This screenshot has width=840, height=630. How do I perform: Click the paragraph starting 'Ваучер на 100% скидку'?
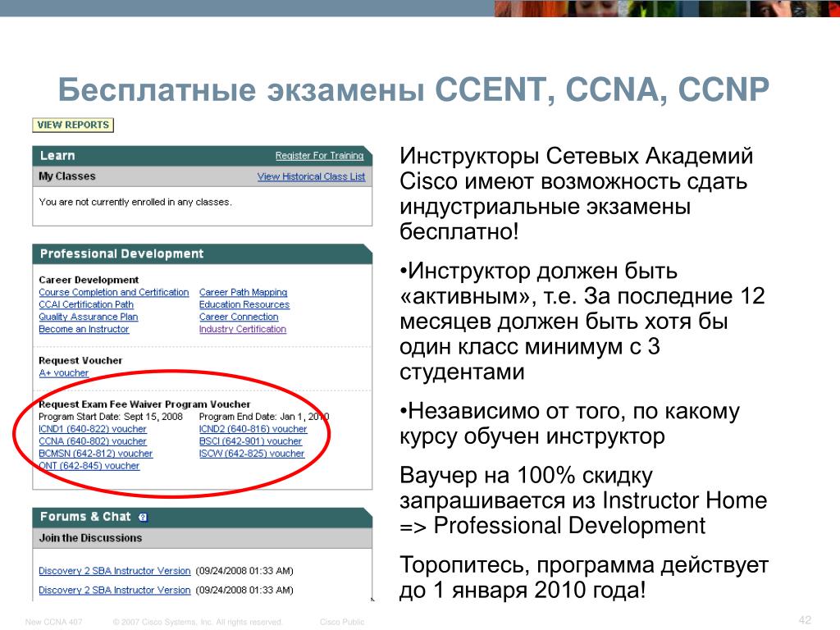click(x=583, y=501)
